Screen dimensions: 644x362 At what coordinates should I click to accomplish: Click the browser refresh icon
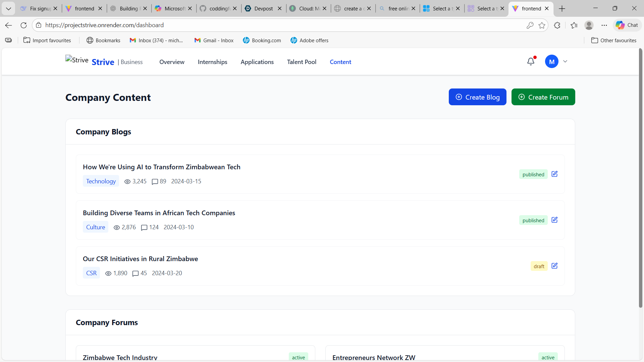click(x=23, y=25)
